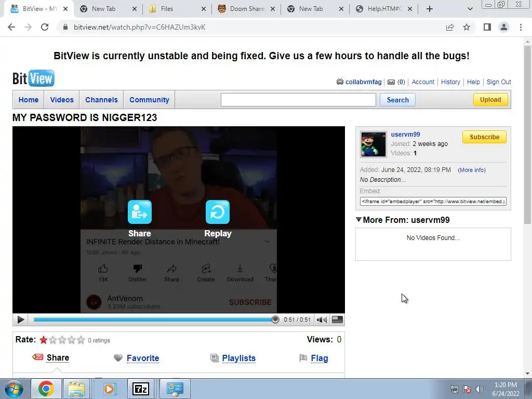This screenshot has width=532, height=399.
Task: Click the Search button
Action: click(x=397, y=100)
